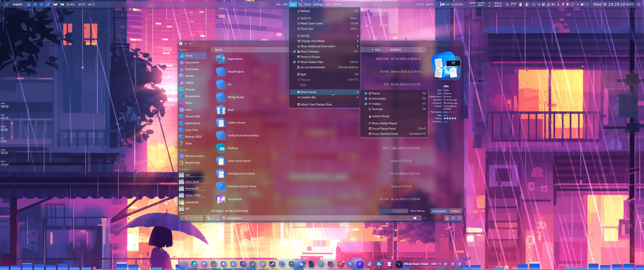Open the Trash place in the sidebar

click(x=188, y=143)
